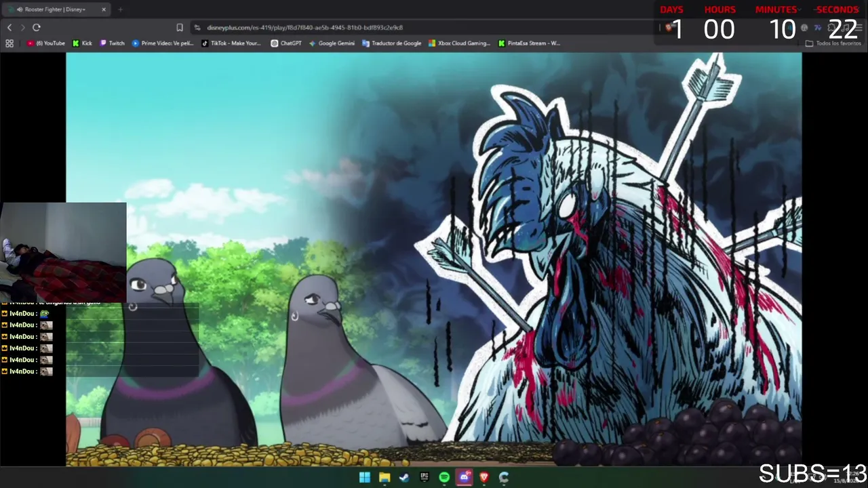Open the TikTok bookmark

[231, 43]
